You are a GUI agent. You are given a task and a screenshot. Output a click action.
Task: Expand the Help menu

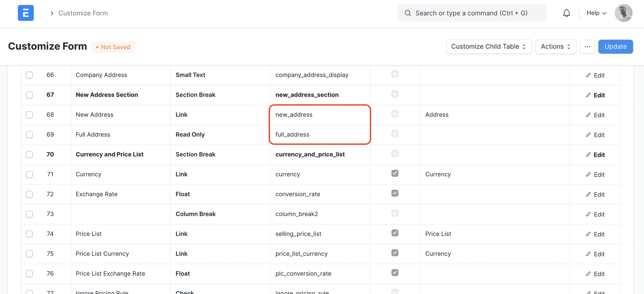(x=596, y=13)
